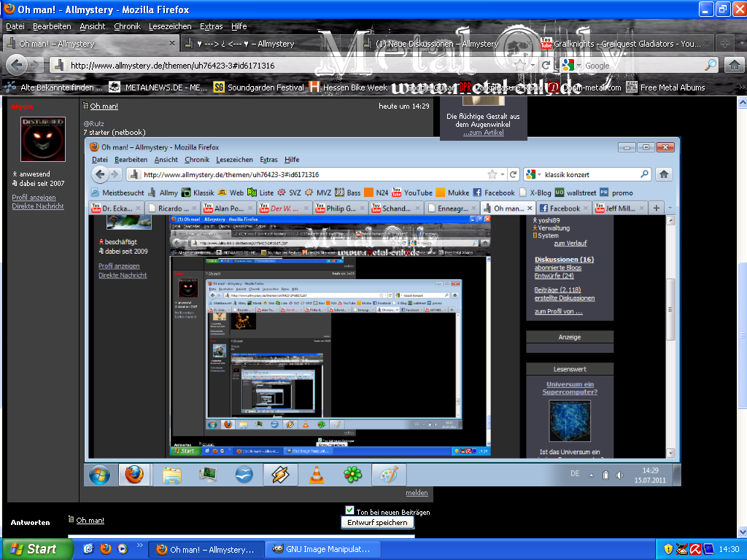Click the melden link below the post
The height and width of the screenshot is (560, 747).
[x=417, y=493]
